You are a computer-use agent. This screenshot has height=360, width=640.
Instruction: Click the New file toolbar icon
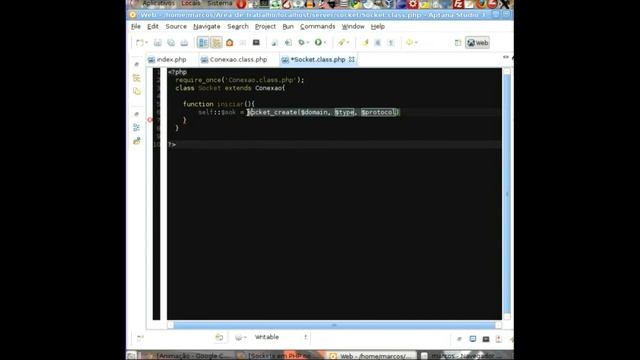pyautogui.click(x=140, y=42)
